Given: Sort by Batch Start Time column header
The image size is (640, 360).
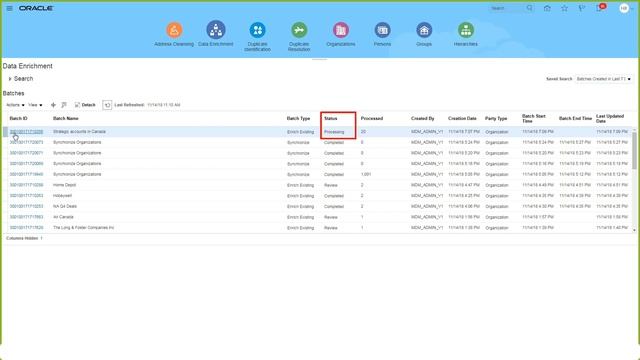Looking at the screenshot, I should click(x=534, y=118).
